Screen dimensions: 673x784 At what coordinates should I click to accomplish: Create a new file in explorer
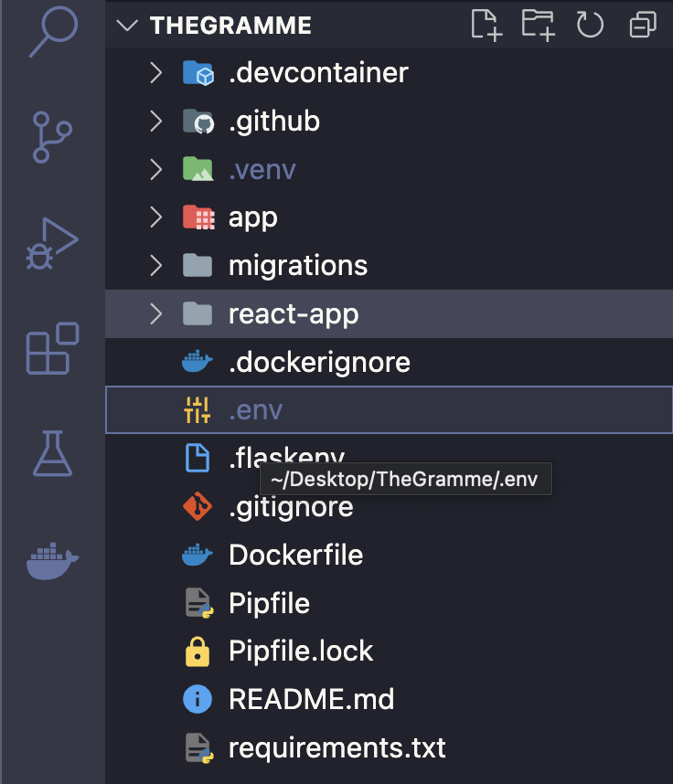[486, 25]
